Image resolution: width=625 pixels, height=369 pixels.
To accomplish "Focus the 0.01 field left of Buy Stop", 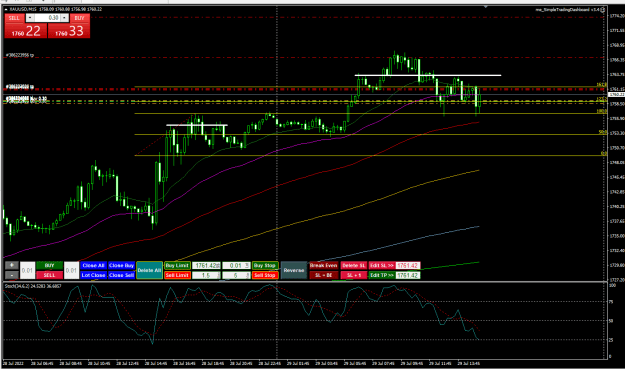I will [236, 265].
